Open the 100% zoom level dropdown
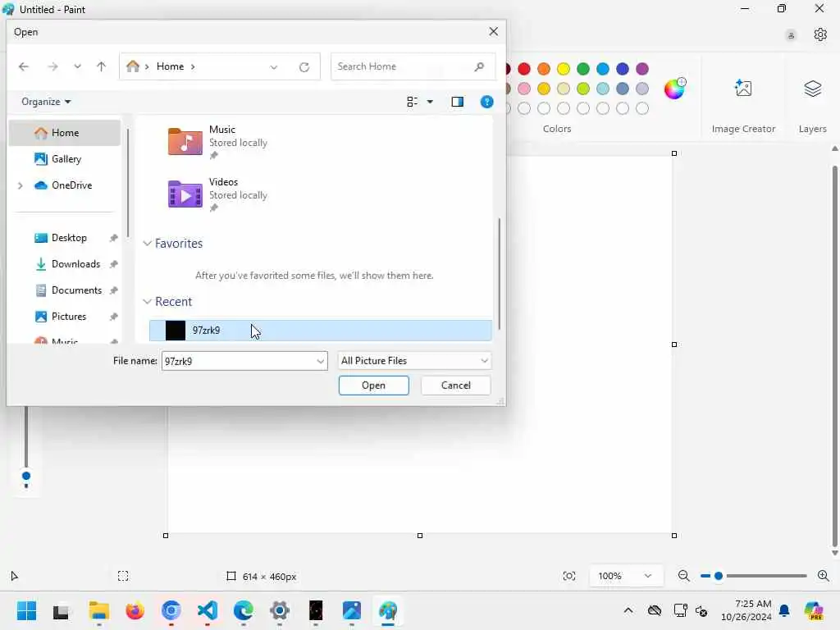This screenshot has width=840, height=630. tap(626, 576)
